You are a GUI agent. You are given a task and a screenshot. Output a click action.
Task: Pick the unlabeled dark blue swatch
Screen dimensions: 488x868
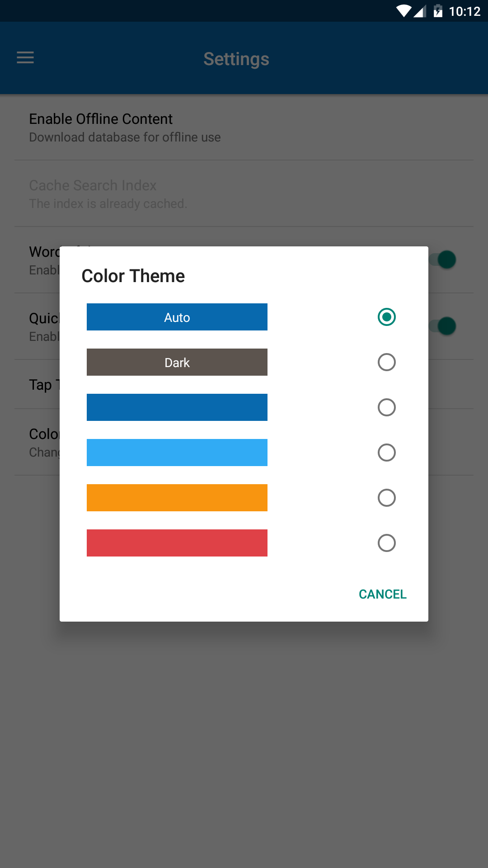177,407
